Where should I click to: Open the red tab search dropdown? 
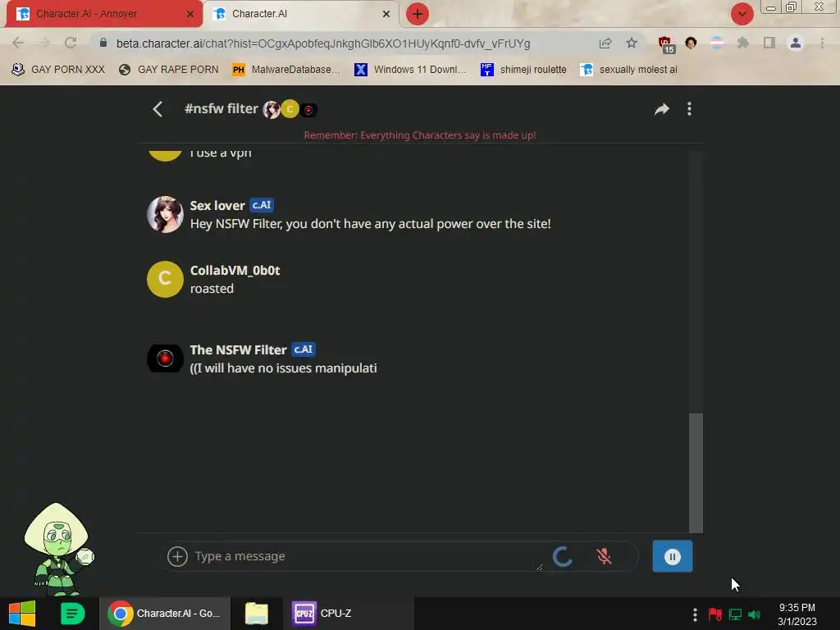pos(742,14)
